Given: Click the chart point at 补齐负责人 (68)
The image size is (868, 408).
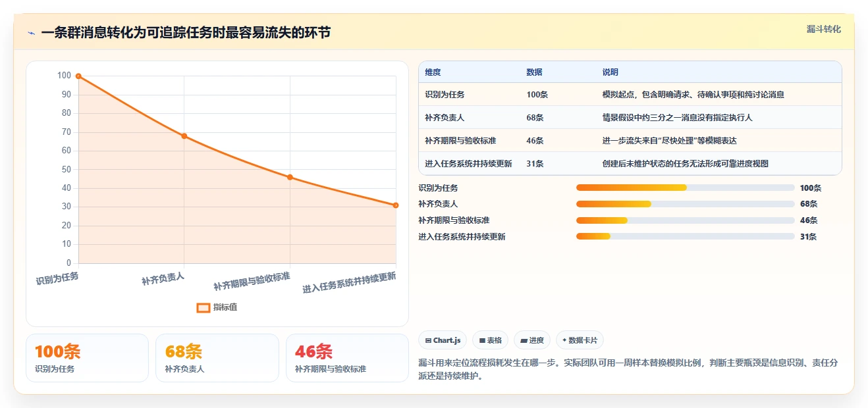Looking at the screenshot, I should [184, 136].
